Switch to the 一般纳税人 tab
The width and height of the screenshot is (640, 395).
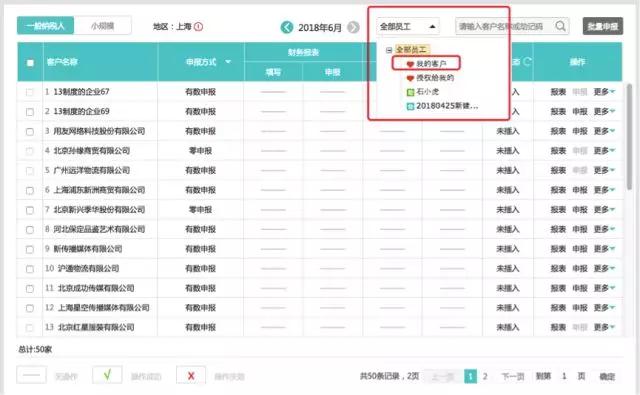coord(45,26)
